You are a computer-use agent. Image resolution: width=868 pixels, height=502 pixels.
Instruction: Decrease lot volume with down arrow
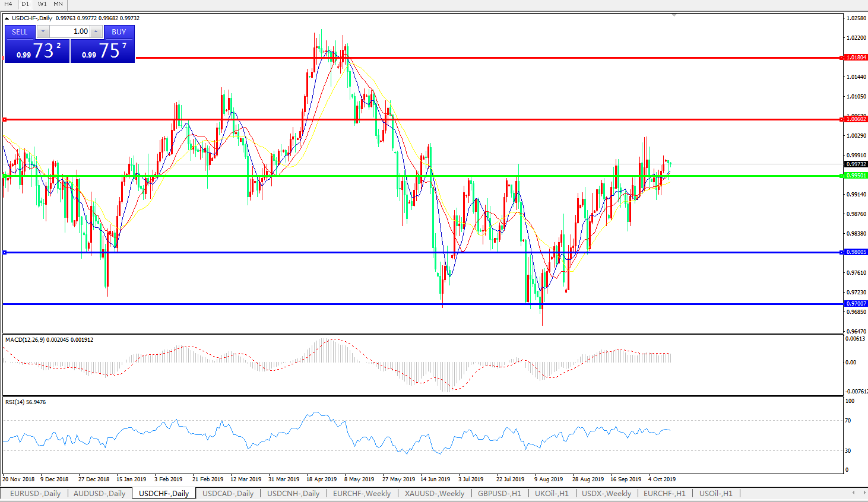(x=43, y=32)
